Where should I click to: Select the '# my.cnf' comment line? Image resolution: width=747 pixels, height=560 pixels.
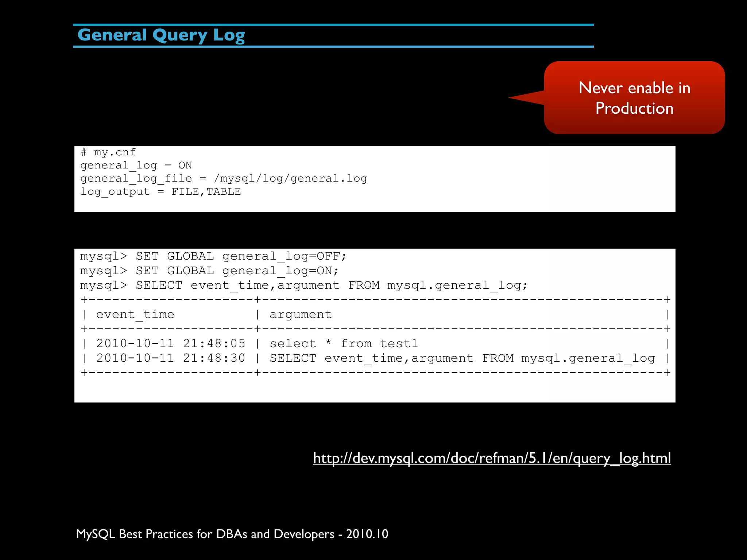(108, 152)
